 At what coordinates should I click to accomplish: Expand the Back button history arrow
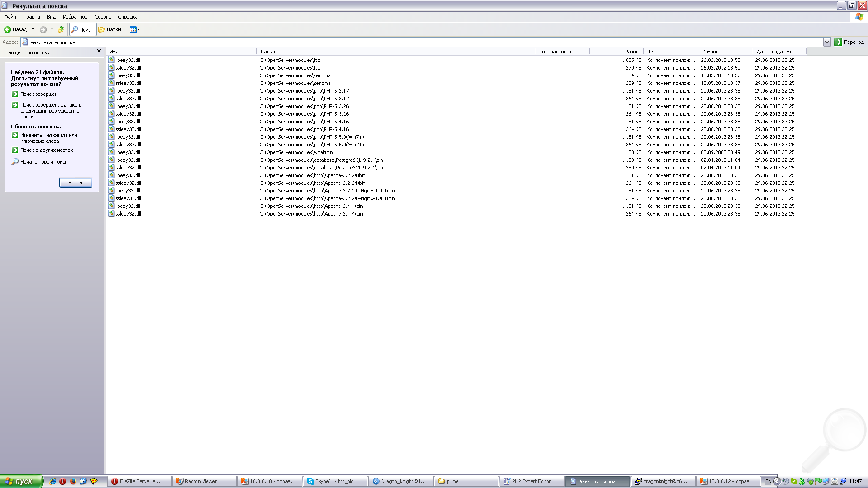(x=33, y=30)
